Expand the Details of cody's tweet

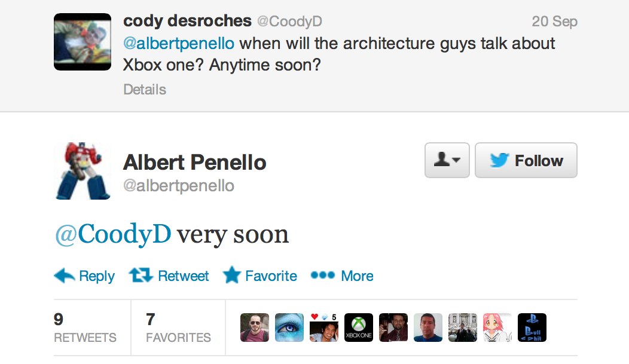coord(145,90)
